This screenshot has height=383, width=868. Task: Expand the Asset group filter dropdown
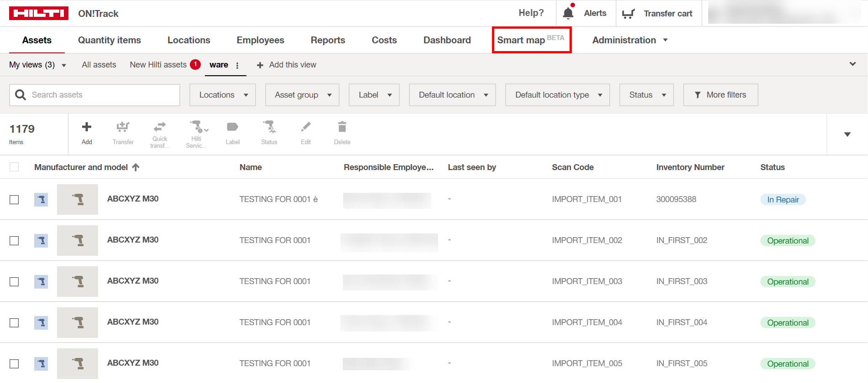point(302,95)
